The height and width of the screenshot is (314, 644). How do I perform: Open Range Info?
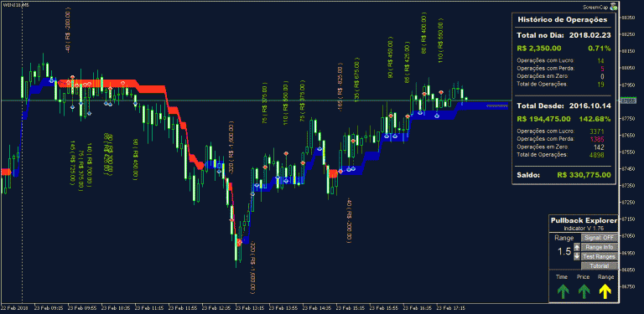(x=600, y=247)
